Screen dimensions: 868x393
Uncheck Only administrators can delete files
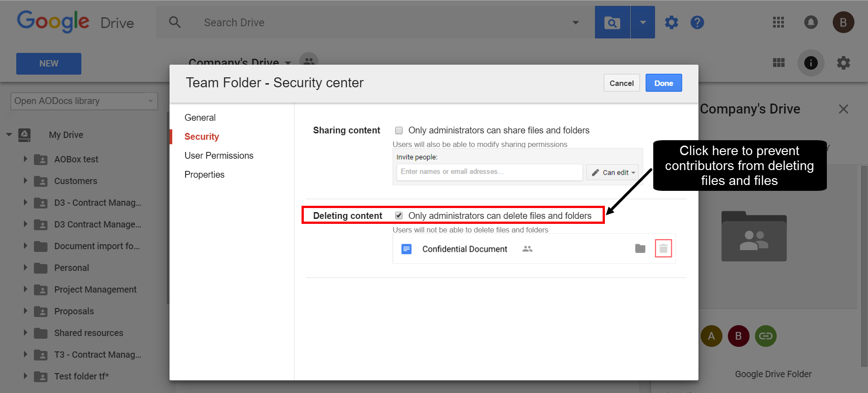click(x=399, y=216)
